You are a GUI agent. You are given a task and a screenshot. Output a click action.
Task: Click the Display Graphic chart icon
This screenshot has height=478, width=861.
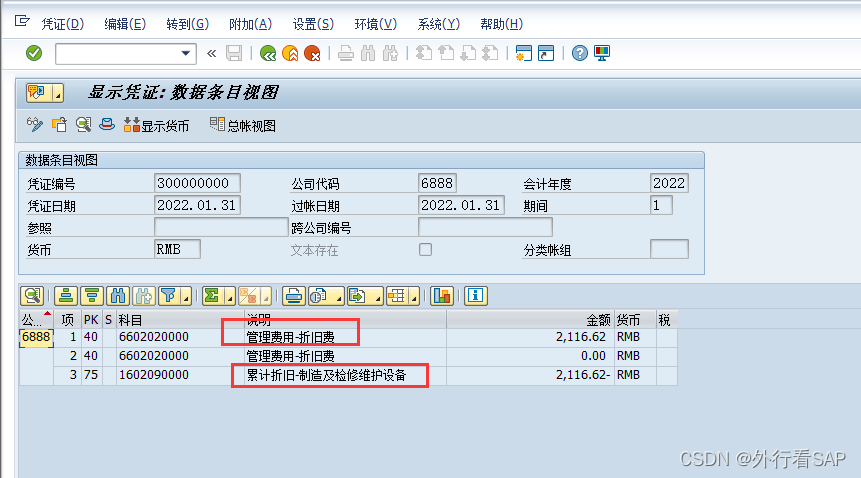pyautogui.click(x=442, y=296)
